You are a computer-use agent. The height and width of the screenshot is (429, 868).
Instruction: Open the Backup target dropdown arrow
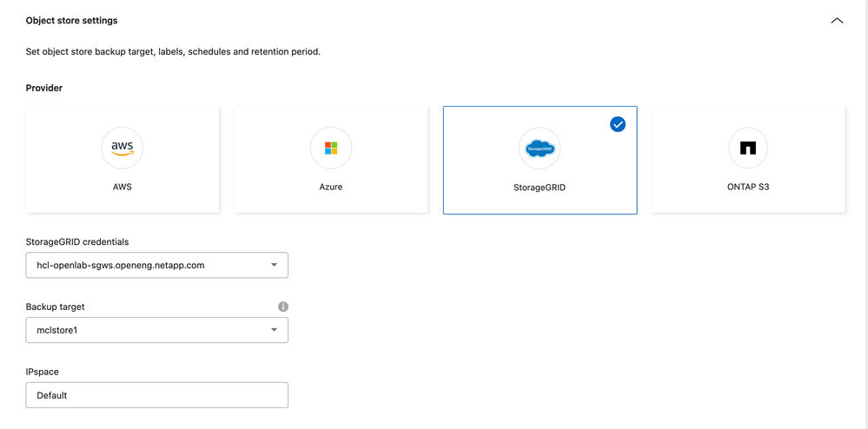point(274,330)
